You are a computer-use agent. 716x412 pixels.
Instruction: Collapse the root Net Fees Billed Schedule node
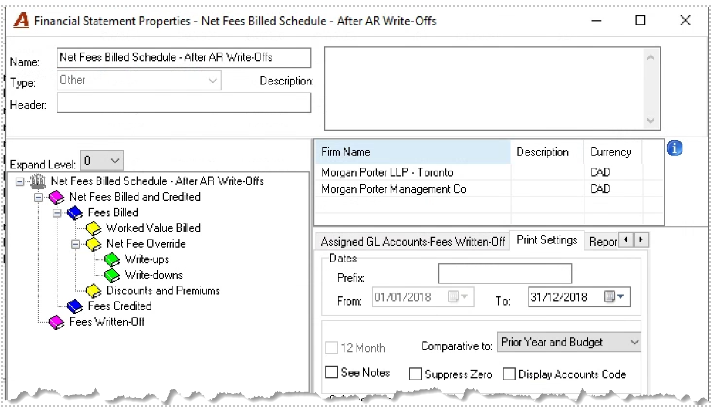coord(20,182)
